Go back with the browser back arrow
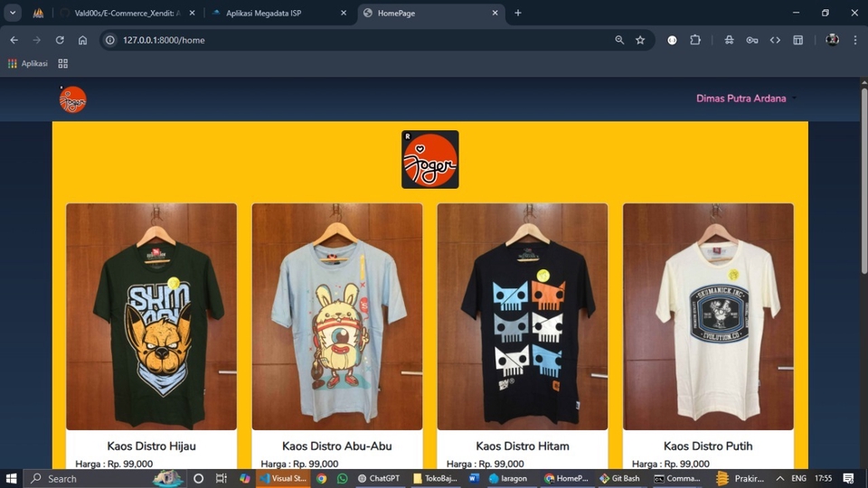868x488 pixels. 14,40
